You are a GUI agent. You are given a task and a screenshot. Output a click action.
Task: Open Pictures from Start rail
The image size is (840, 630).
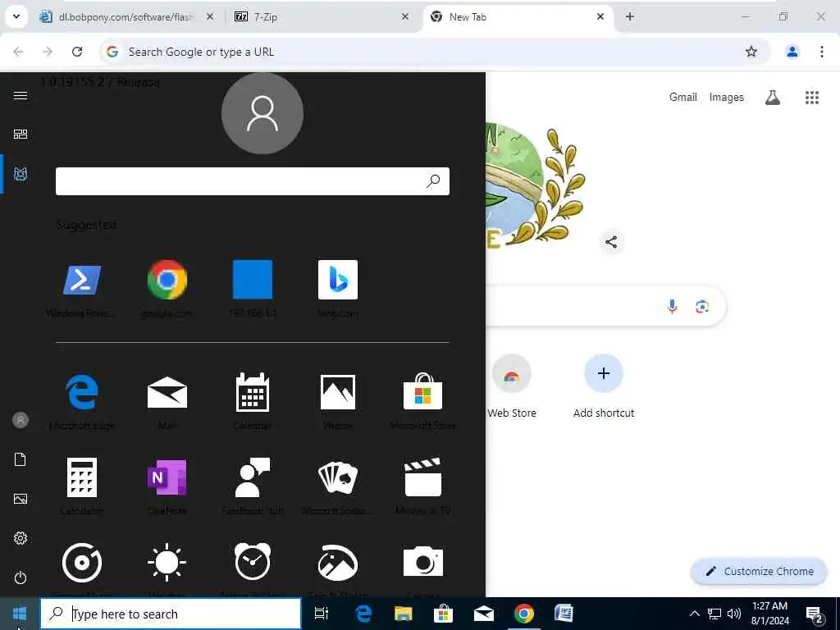(21, 499)
